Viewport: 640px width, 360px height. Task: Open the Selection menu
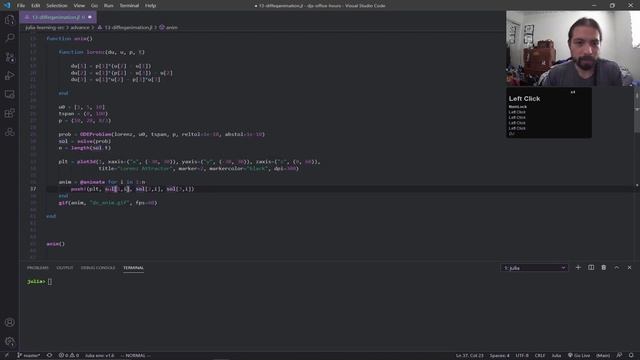pyautogui.click(x=57, y=6)
